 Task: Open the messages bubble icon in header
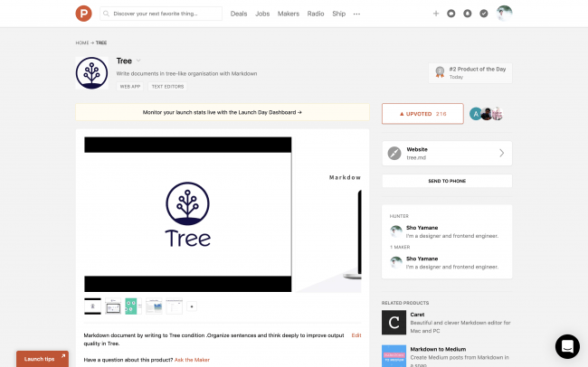pos(451,14)
